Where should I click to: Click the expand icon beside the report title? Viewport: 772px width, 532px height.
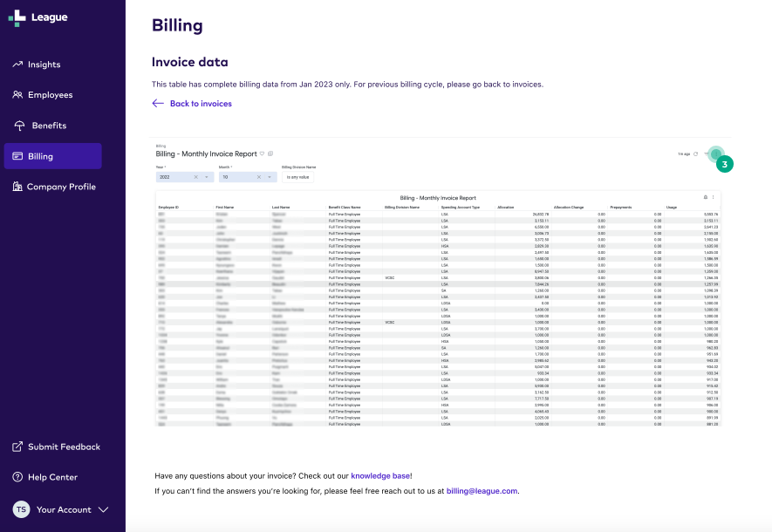pyautogui.click(x=270, y=154)
